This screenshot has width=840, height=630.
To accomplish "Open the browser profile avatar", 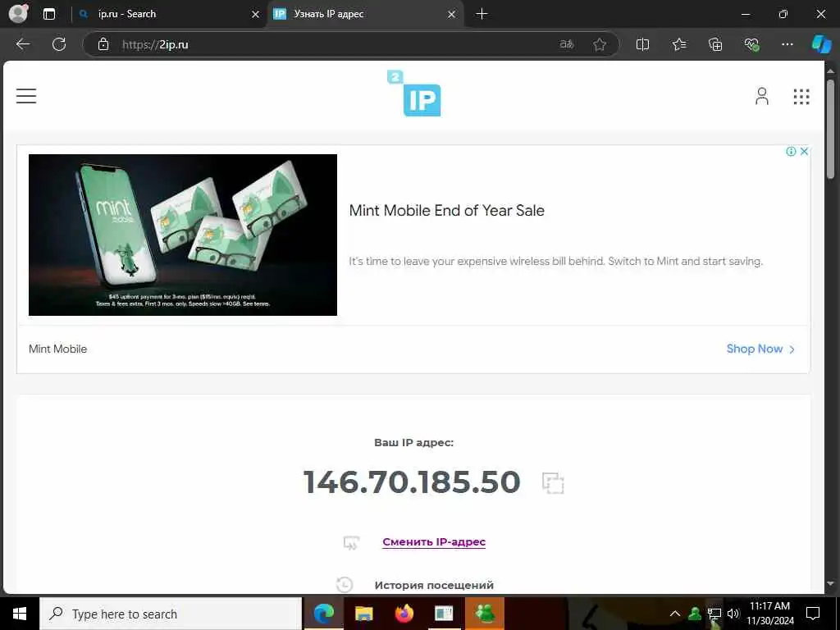I will coord(19,14).
